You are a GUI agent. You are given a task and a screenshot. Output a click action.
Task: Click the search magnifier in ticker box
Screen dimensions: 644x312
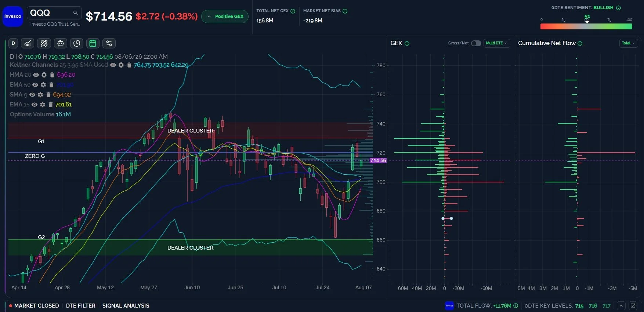(x=75, y=13)
